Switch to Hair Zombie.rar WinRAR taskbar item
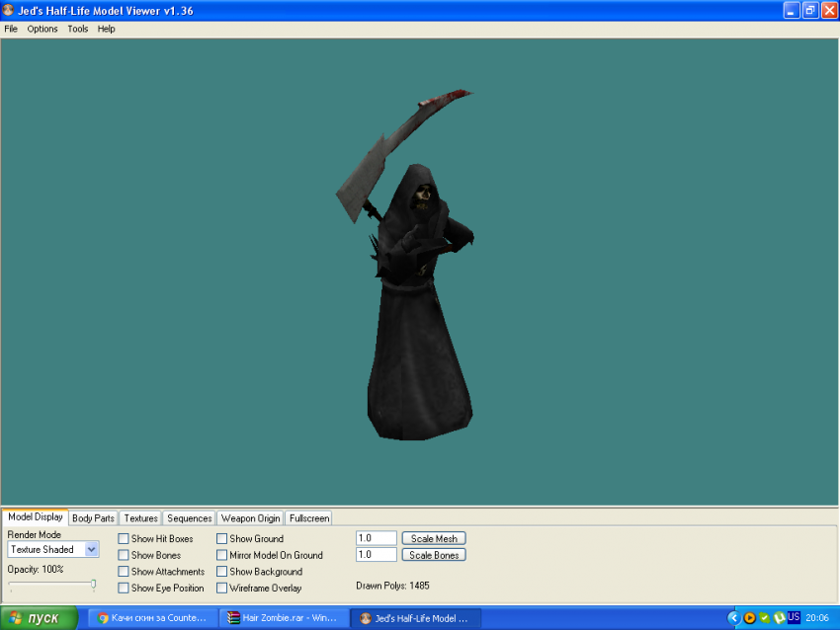 [x=282, y=618]
